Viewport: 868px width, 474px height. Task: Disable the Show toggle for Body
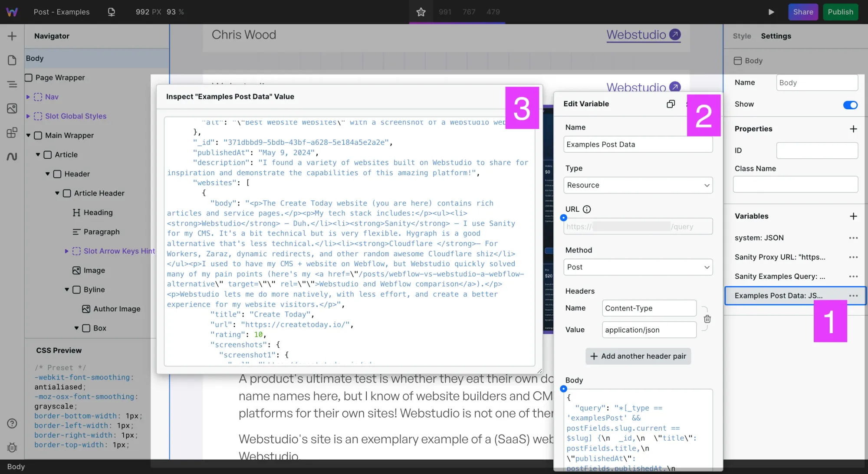click(x=850, y=105)
